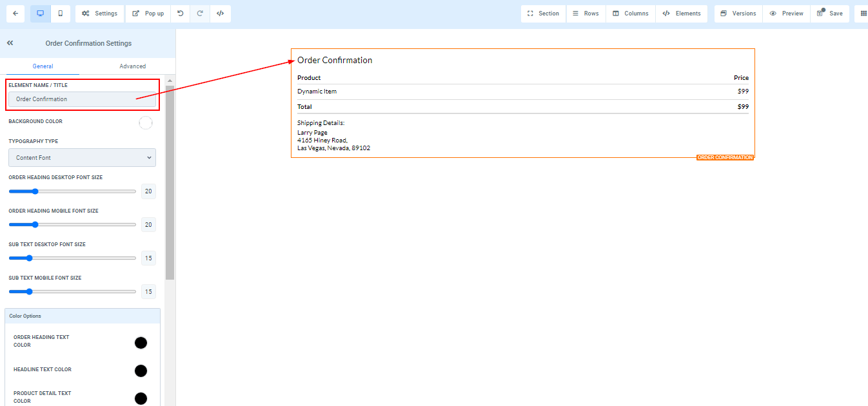
Task: Click the Order Heading Desktop Font Size slider
Action: pyautogui.click(x=72, y=191)
